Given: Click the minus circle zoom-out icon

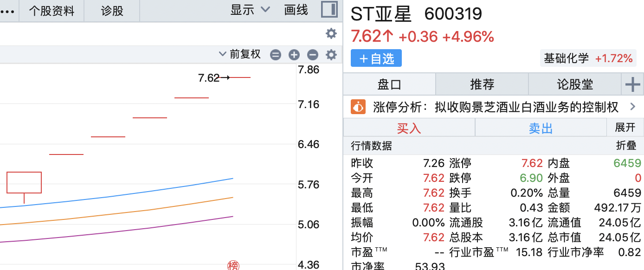Looking at the screenshot, I should (x=313, y=55).
